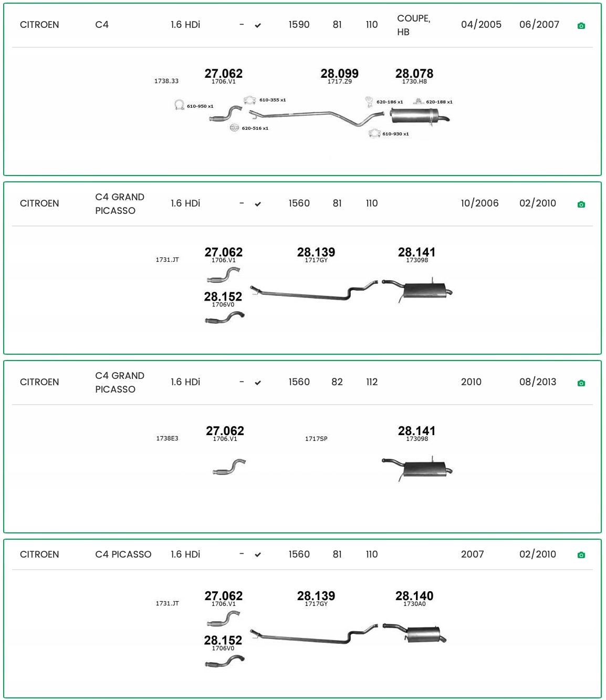Click the 620-188 rubber mount icon
606x700 pixels.
pyautogui.click(x=419, y=101)
